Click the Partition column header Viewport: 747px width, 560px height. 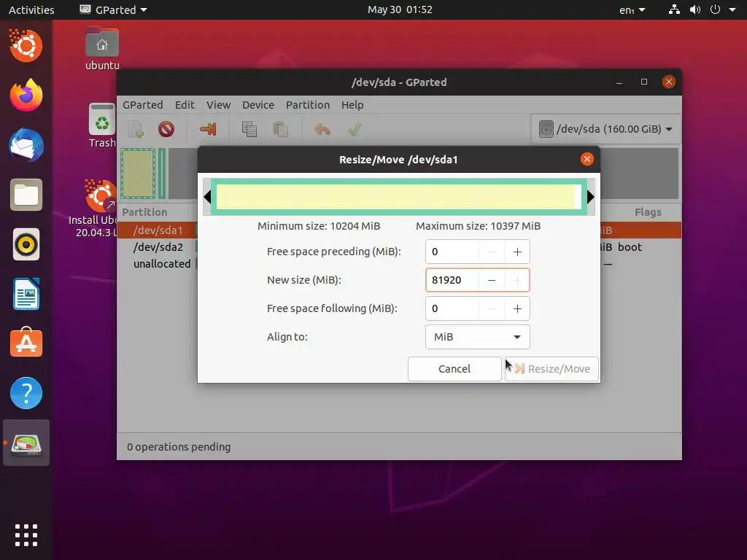click(x=145, y=212)
